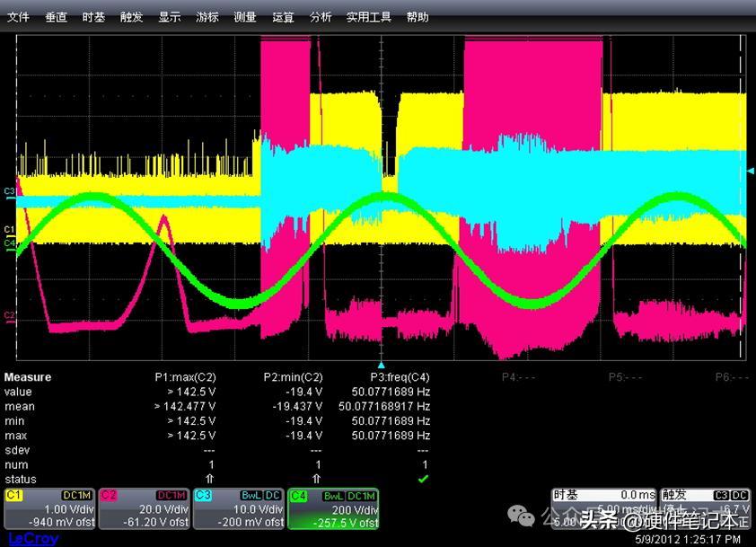This screenshot has width=756, height=547.
Task: Open the 测量 (Measure) menu
Action: (244, 17)
